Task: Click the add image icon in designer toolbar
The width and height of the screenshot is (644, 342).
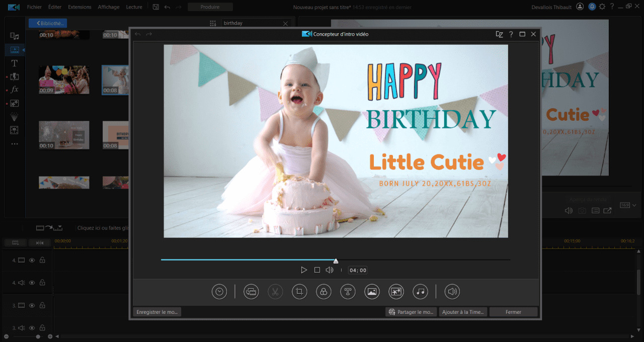Action: coord(372,292)
